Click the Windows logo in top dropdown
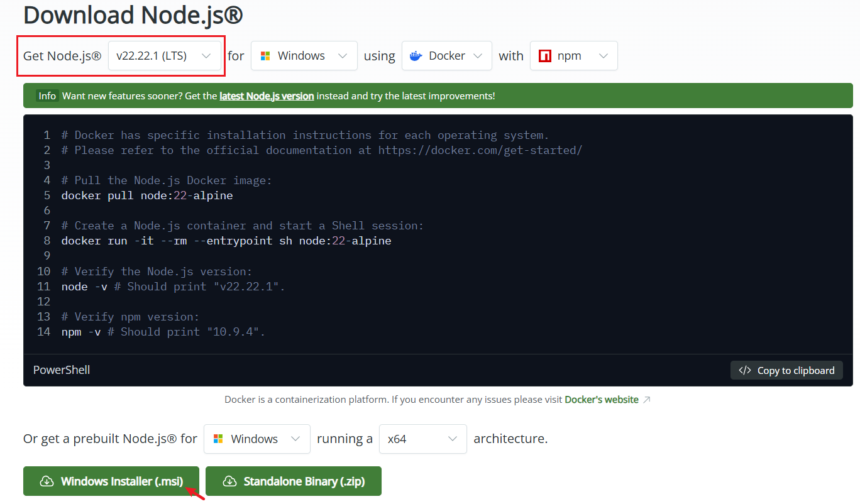 (265, 56)
